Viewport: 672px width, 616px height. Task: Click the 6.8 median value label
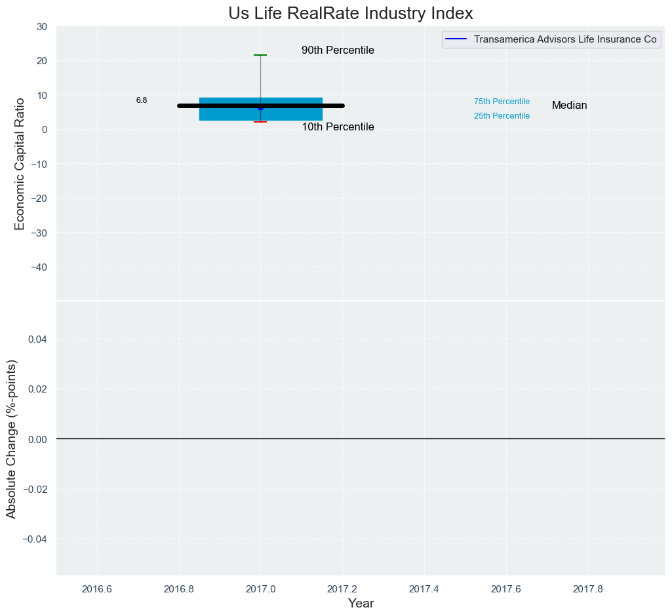click(142, 100)
